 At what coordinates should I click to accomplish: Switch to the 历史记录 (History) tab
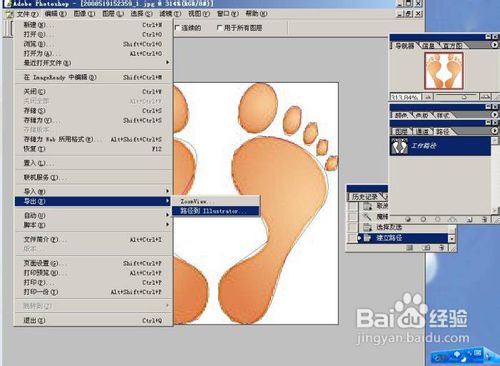[364, 197]
